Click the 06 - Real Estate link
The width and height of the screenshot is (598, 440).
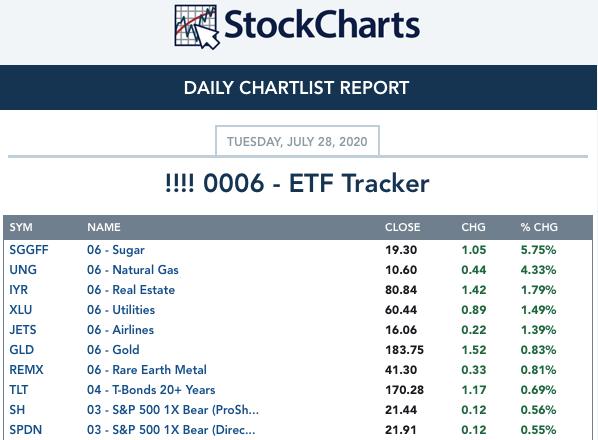(x=131, y=290)
